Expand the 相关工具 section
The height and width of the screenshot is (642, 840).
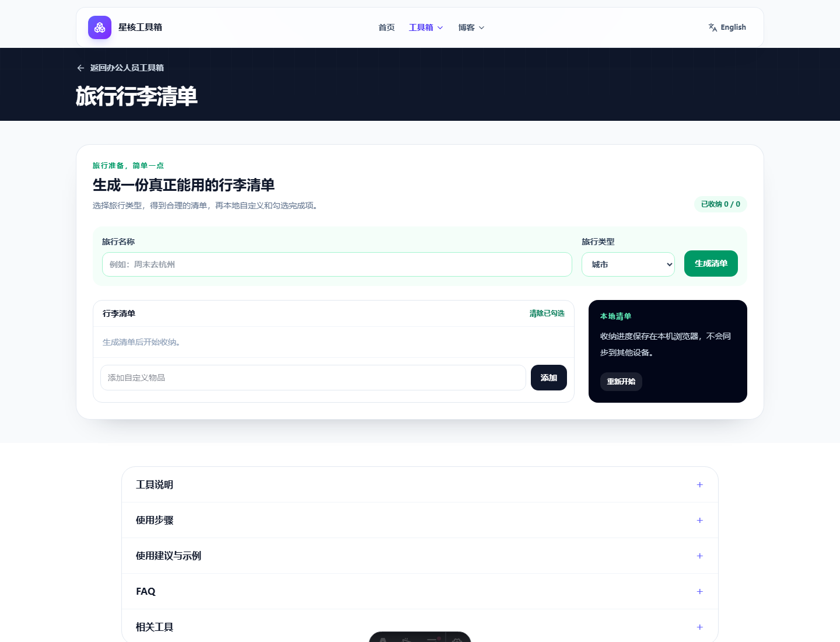coord(420,627)
